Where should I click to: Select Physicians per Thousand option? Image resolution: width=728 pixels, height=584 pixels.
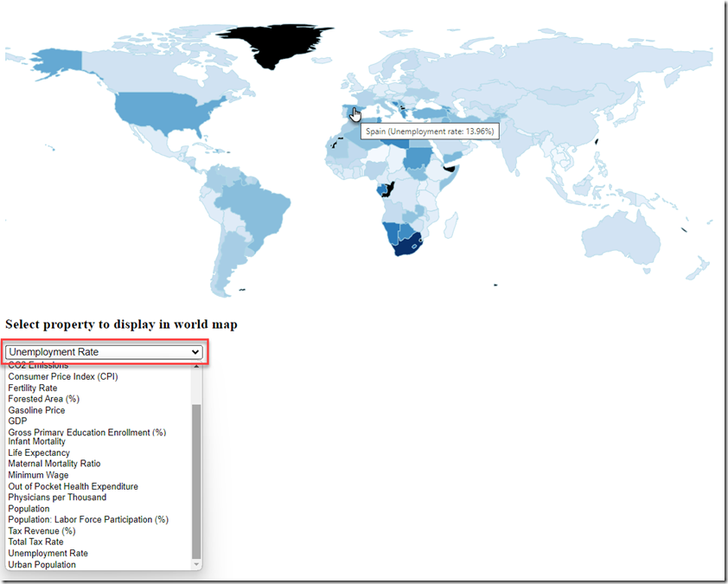(x=59, y=497)
